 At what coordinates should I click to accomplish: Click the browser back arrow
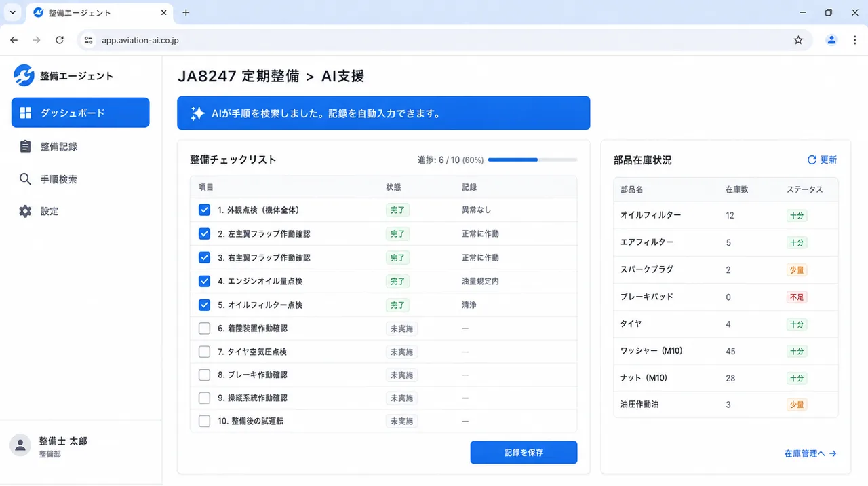pos(14,40)
